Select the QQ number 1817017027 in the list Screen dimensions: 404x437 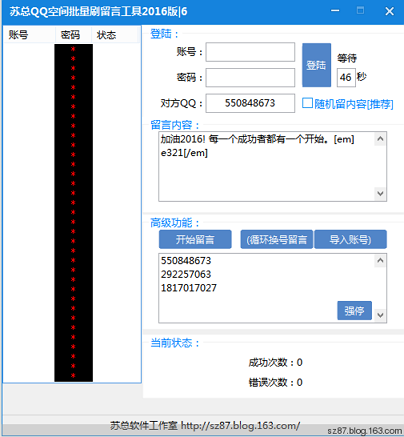point(189,288)
